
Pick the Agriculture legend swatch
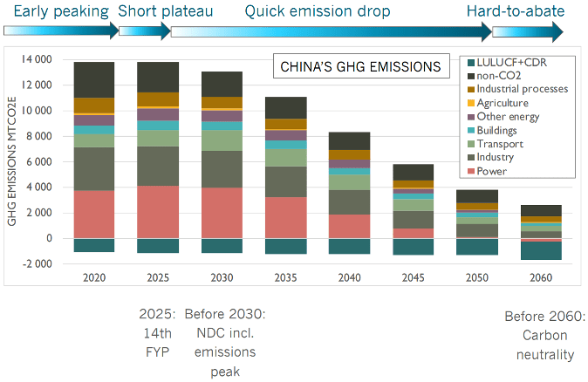pyautogui.click(x=472, y=103)
